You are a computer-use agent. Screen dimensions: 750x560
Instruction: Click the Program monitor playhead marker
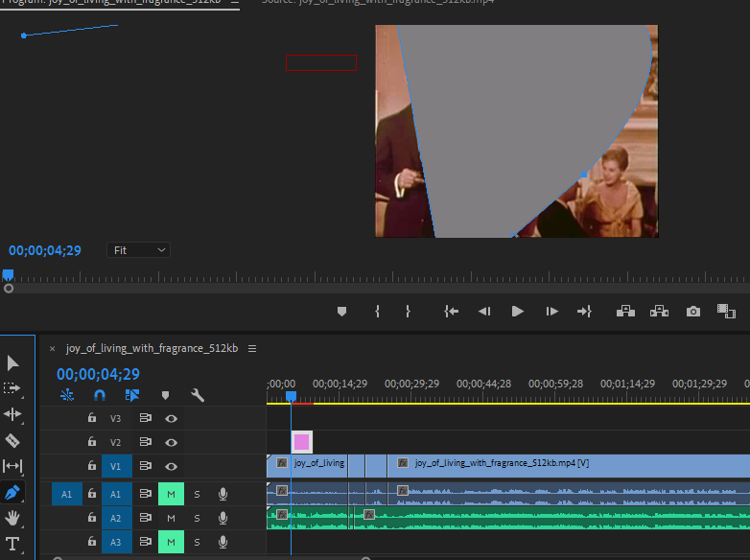click(x=8, y=275)
